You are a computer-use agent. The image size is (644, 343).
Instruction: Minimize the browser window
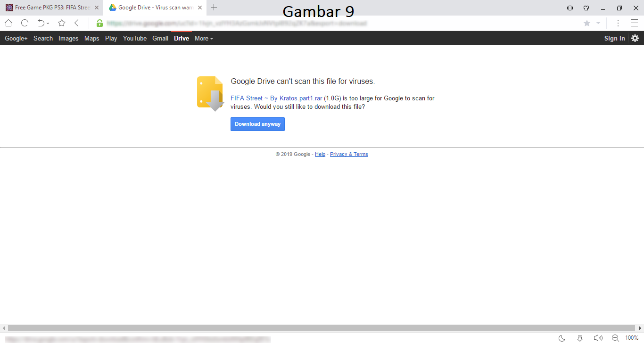pyautogui.click(x=603, y=8)
